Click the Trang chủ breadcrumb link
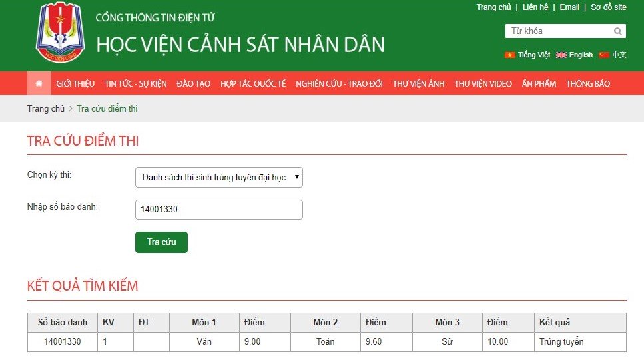644x362 pixels. [45, 108]
